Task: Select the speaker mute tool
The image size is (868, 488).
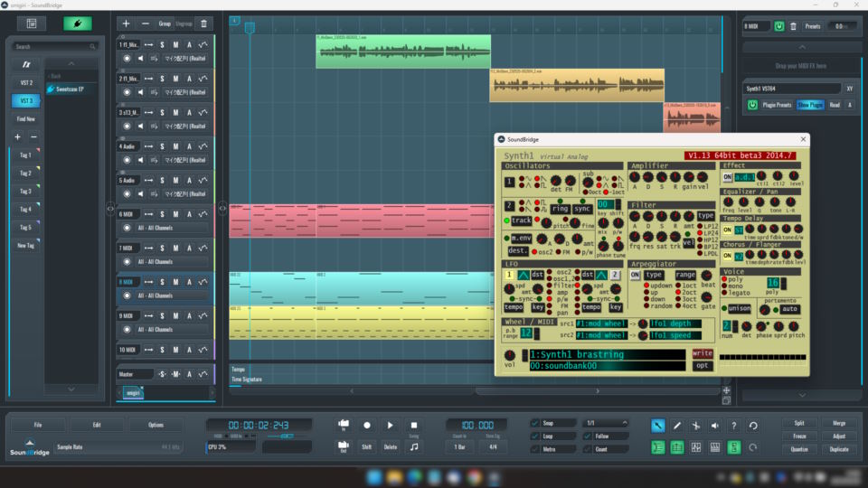Action: click(714, 426)
